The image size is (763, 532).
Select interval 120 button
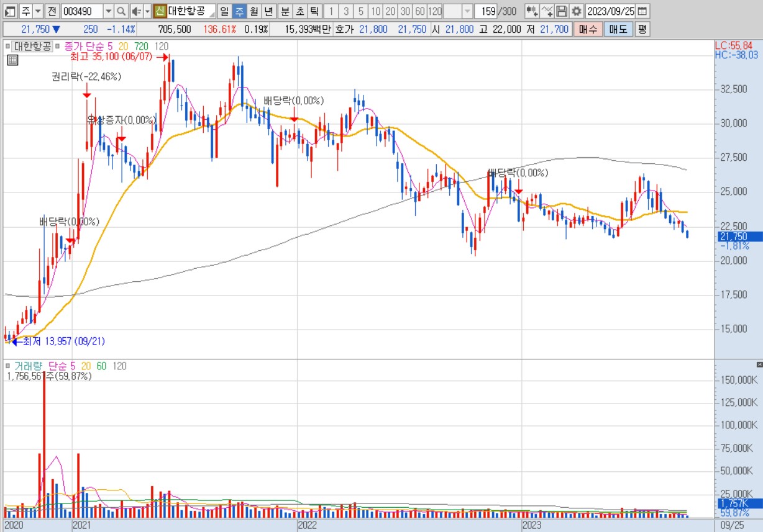[435, 11]
